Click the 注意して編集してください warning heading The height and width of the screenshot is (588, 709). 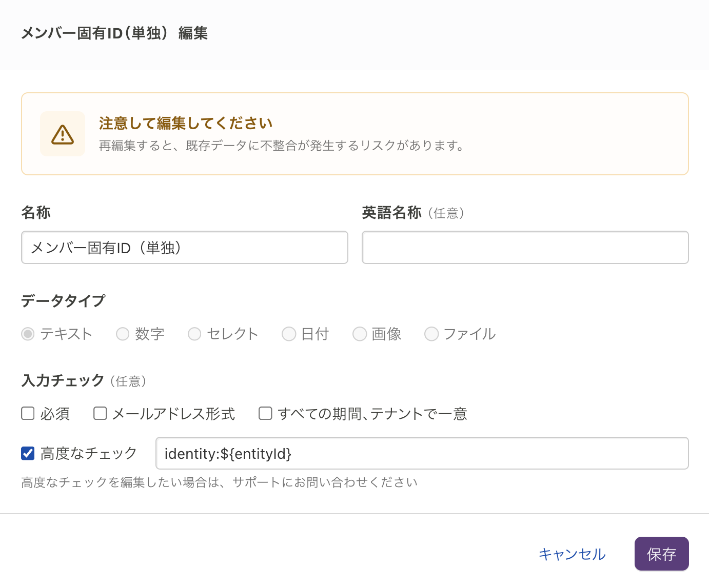(186, 123)
